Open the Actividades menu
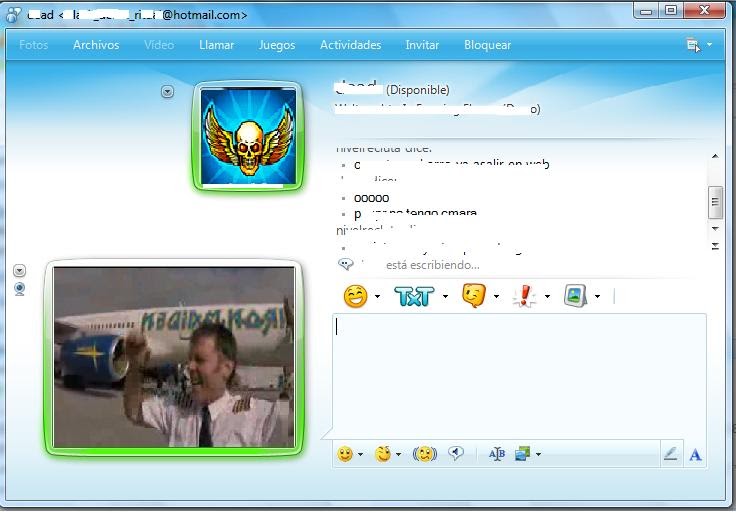The width and height of the screenshot is (736, 513). click(x=350, y=45)
